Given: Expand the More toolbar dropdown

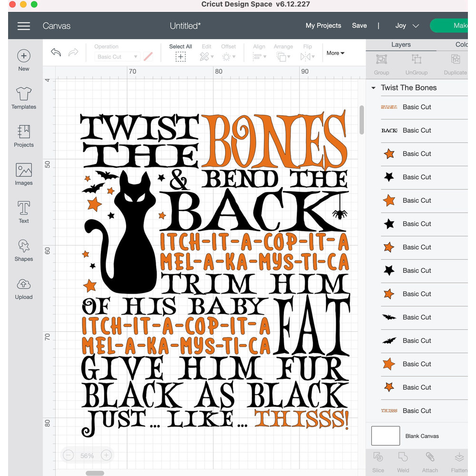Looking at the screenshot, I should coord(336,53).
